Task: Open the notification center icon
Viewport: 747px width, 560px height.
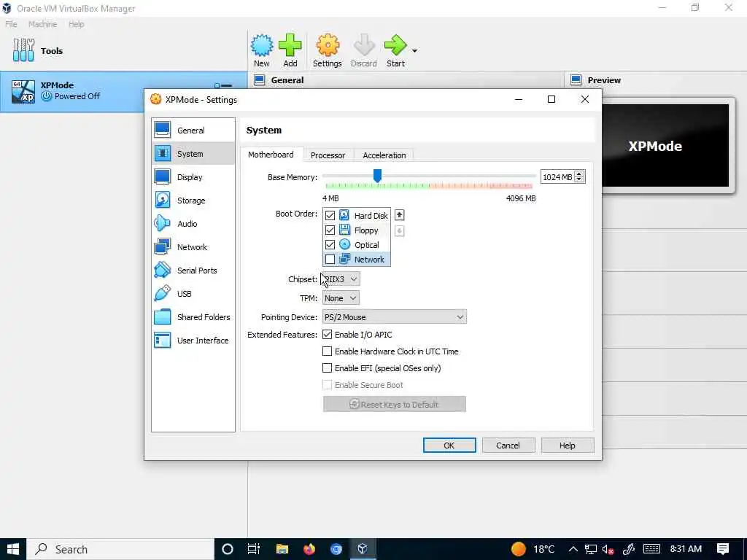Action: 723,549
